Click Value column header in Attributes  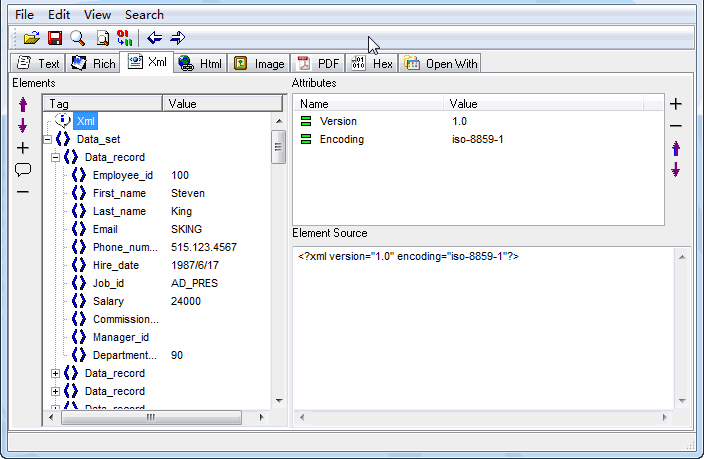tap(543, 104)
